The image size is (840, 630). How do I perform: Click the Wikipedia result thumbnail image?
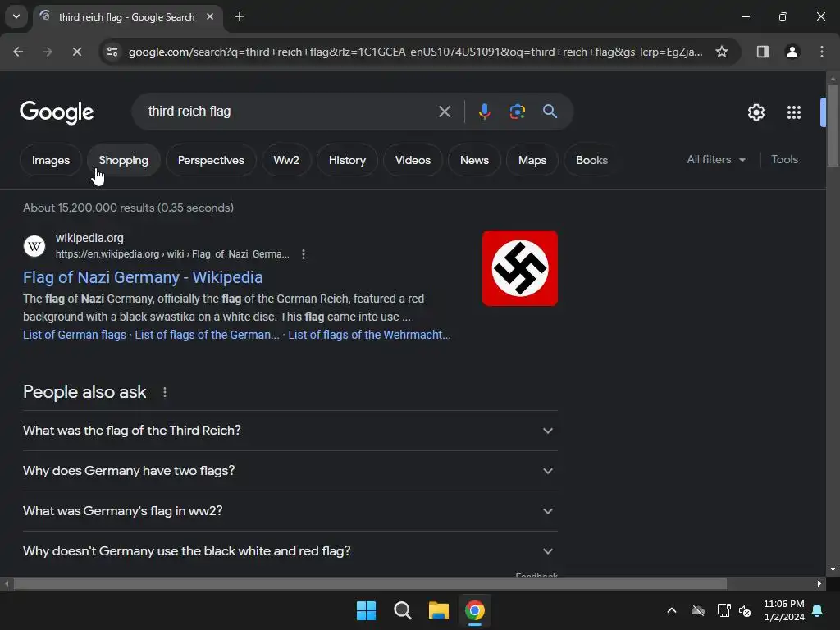pyautogui.click(x=519, y=268)
